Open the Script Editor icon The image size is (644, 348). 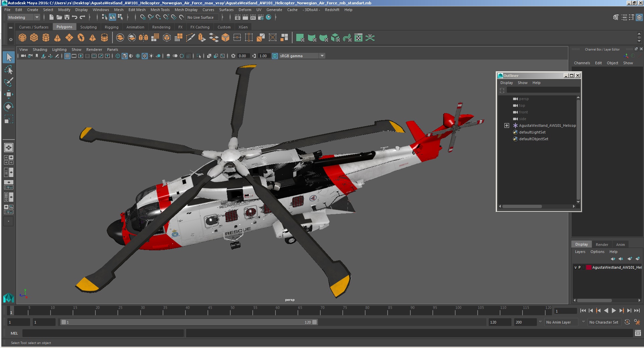[x=638, y=333]
